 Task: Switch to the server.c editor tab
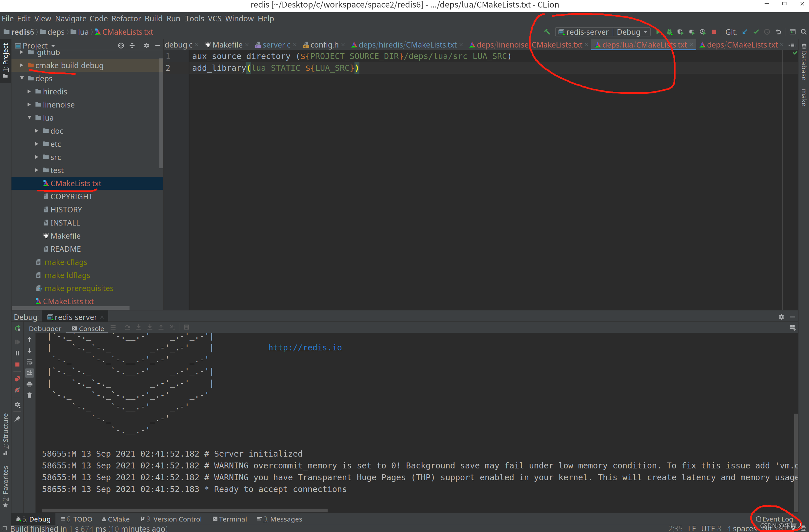(276, 45)
